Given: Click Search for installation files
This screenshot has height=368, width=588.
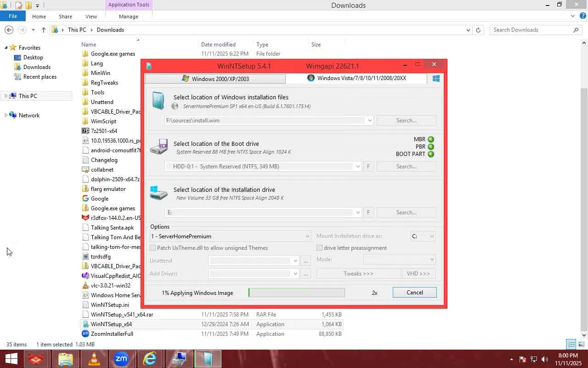Looking at the screenshot, I should point(407,121).
